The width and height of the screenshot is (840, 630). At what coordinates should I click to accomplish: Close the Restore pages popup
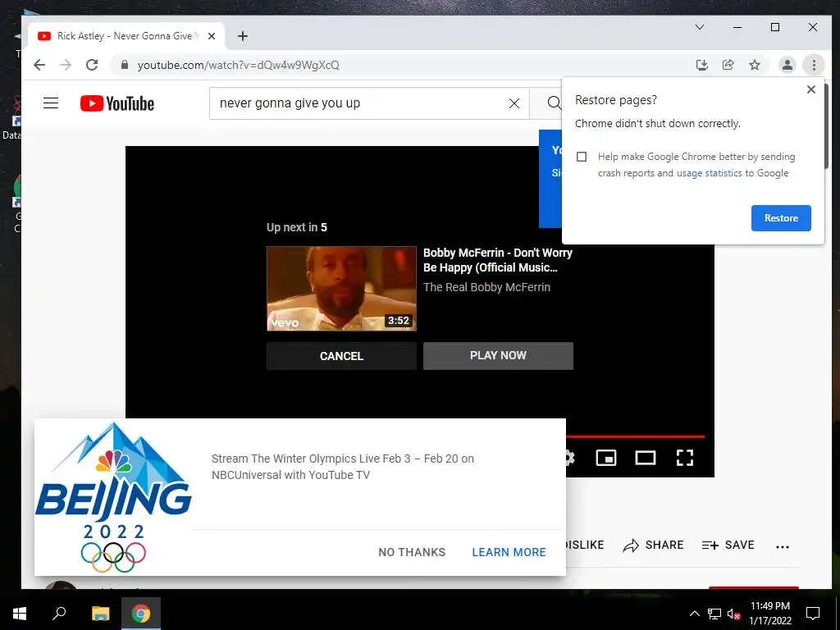point(811,89)
